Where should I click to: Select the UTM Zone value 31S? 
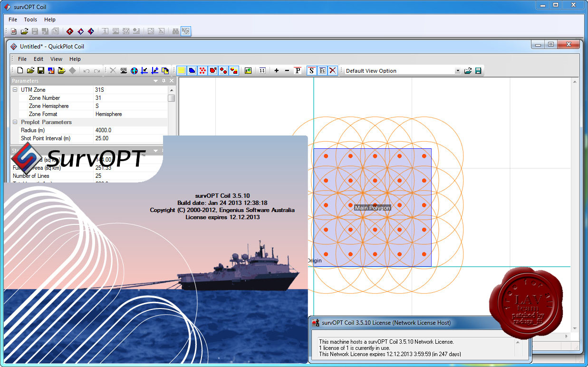coord(131,89)
